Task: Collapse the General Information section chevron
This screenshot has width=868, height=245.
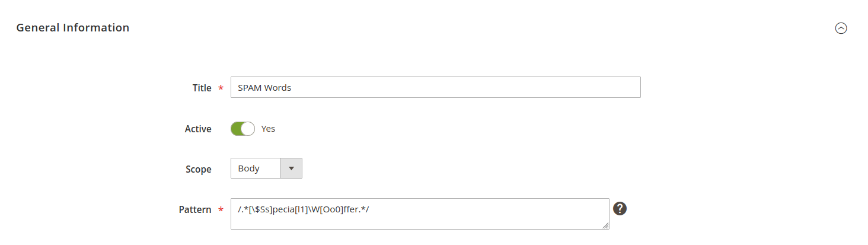Action: pyautogui.click(x=841, y=28)
